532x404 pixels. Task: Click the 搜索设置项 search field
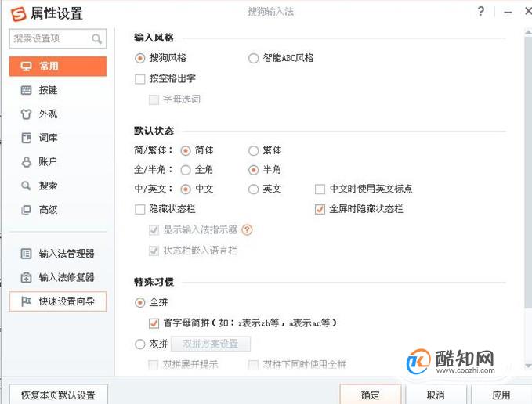point(58,39)
